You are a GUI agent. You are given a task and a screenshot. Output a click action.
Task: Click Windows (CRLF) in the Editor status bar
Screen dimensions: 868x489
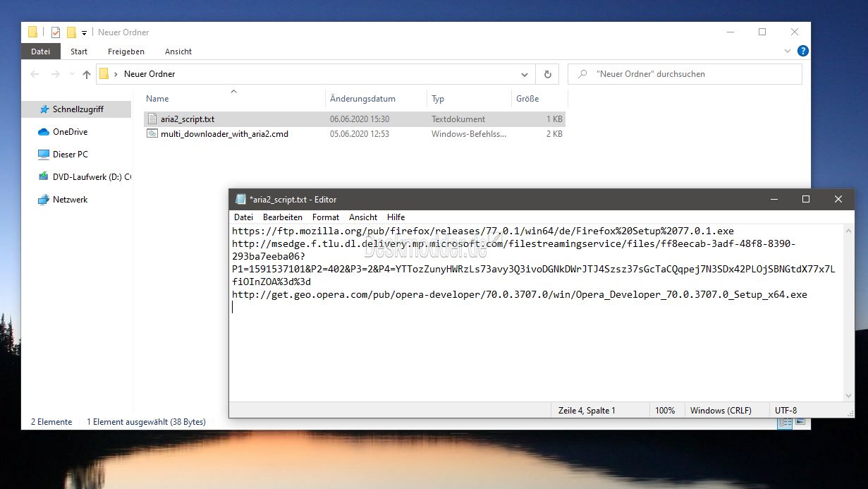(x=721, y=410)
